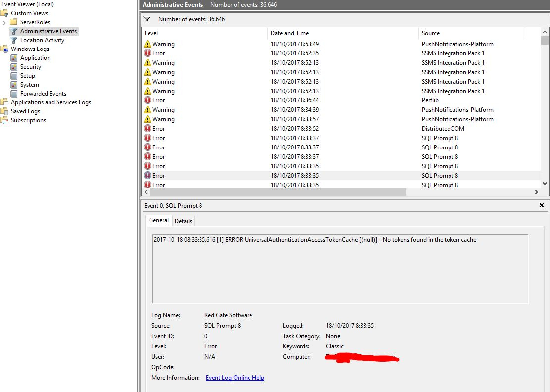Screen dimensions: 550x392
Task: Click warning icon of 8:33:57 event
Action: click(x=148, y=119)
